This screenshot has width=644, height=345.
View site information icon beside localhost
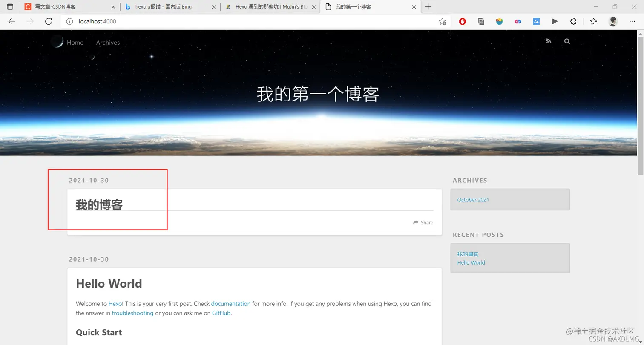click(69, 21)
